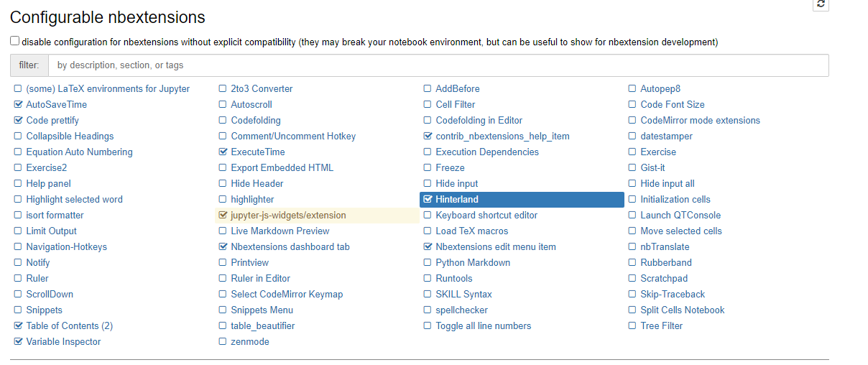Select the Comment/Uncomment Hotkey entry
The height and width of the screenshot is (365, 868).
[x=293, y=136]
